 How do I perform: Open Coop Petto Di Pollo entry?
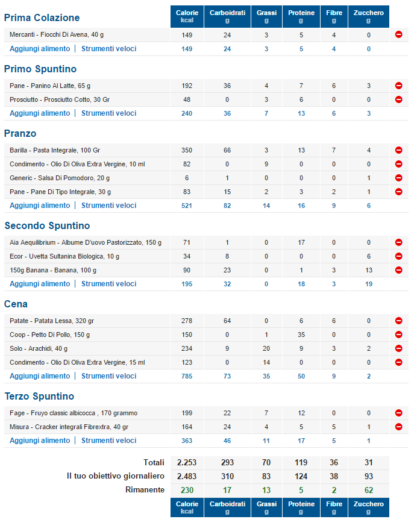point(50,335)
